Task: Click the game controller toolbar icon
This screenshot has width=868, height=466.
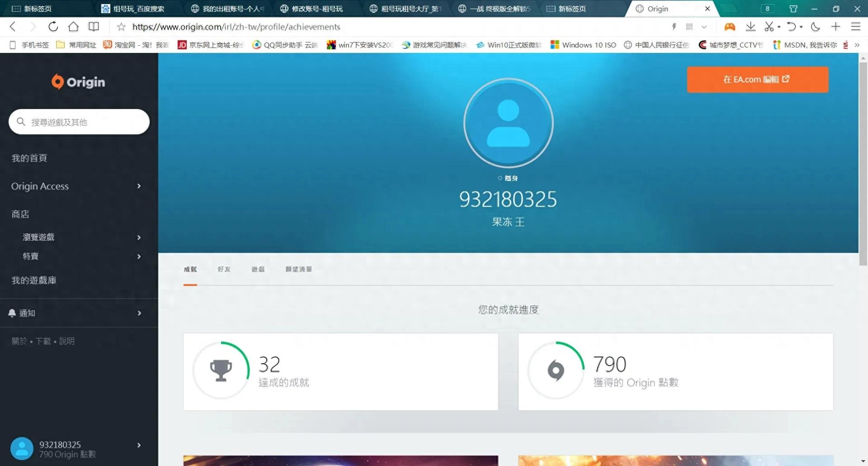Action: pyautogui.click(x=730, y=27)
